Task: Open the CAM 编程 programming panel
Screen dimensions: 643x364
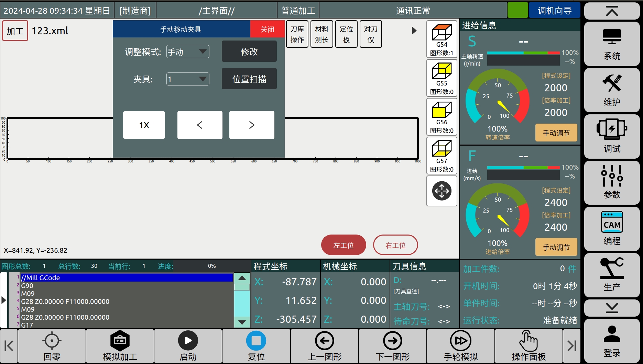Action: pyautogui.click(x=612, y=228)
